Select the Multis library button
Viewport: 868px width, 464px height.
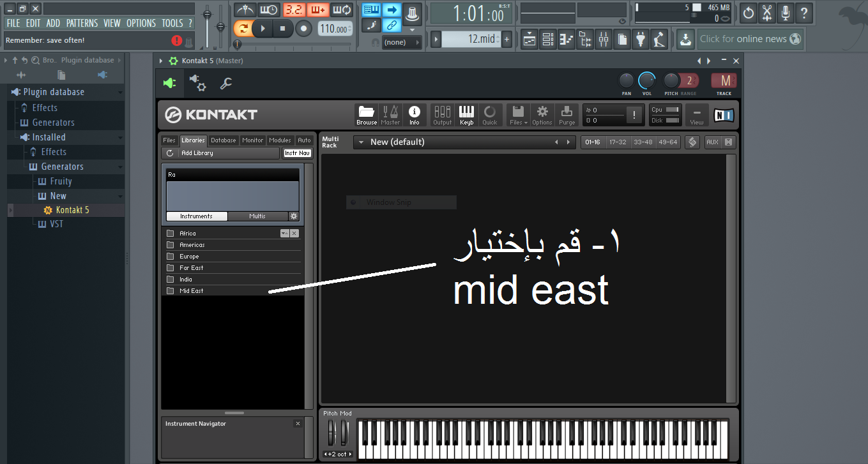click(x=258, y=216)
